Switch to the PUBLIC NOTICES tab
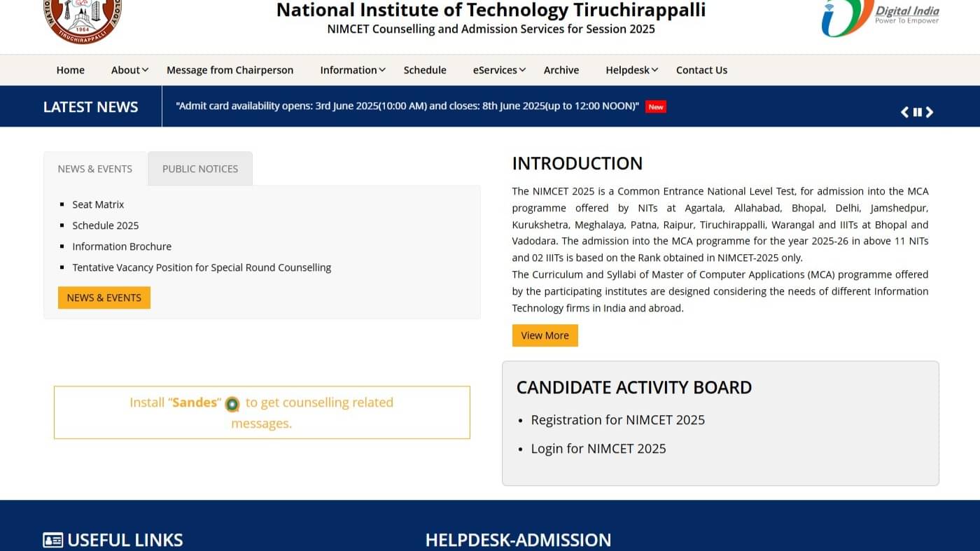 click(199, 169)
